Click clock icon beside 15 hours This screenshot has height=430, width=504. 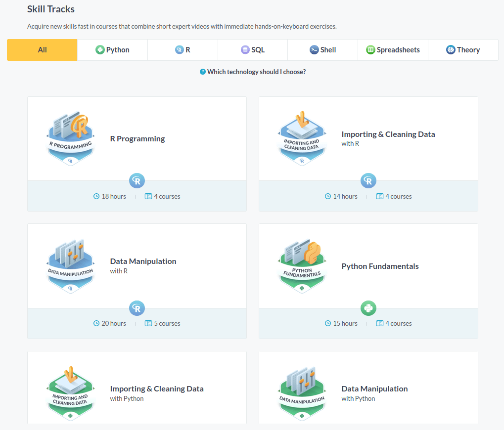point(328,323)
